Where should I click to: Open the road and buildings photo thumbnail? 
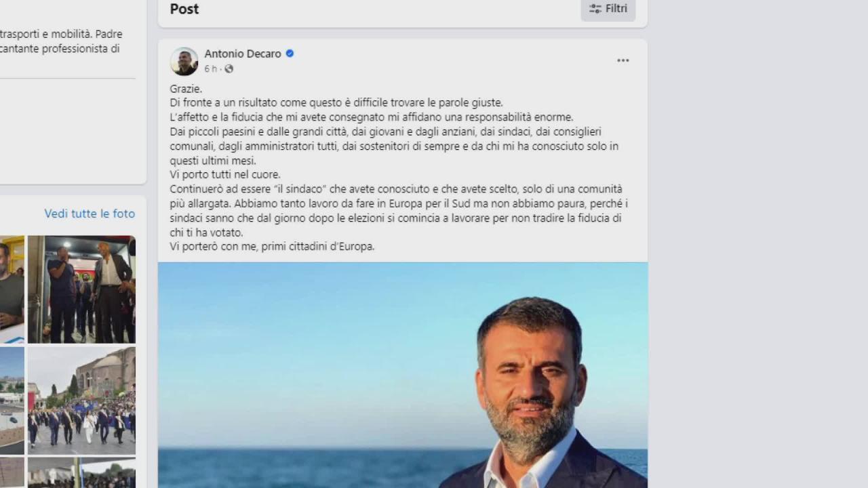12,401
